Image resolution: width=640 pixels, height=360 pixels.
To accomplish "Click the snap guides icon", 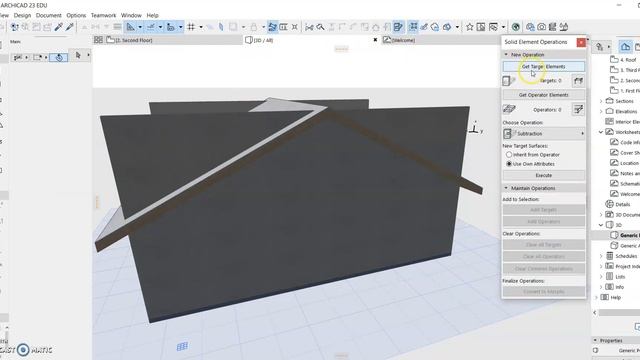I will click(151, 27).
